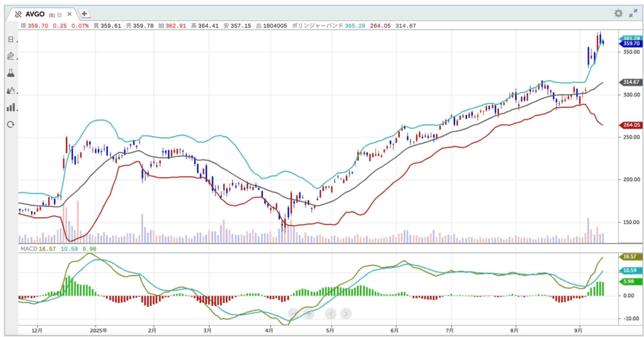Click the red 264.05 lower band tag
644x337 pixels.
click(630, 126)
